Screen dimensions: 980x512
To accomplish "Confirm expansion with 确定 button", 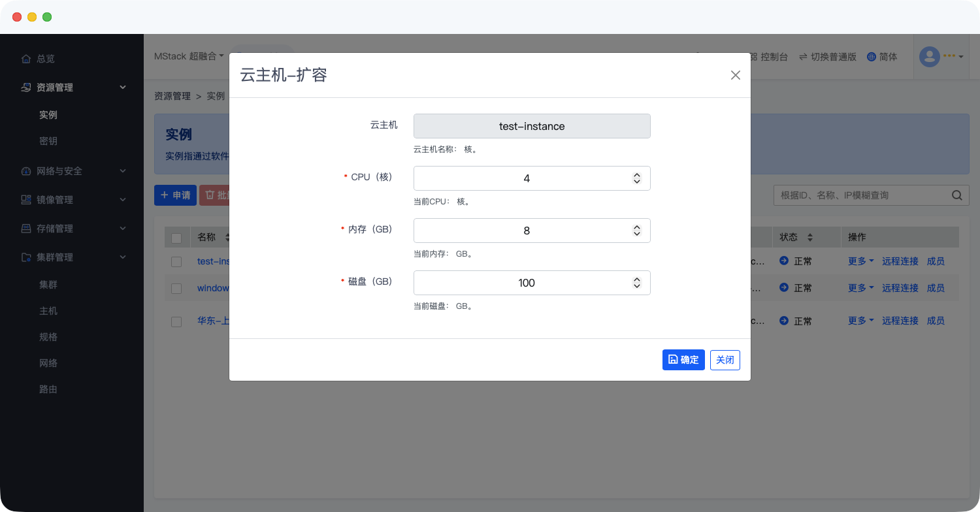I will (683, 360).
